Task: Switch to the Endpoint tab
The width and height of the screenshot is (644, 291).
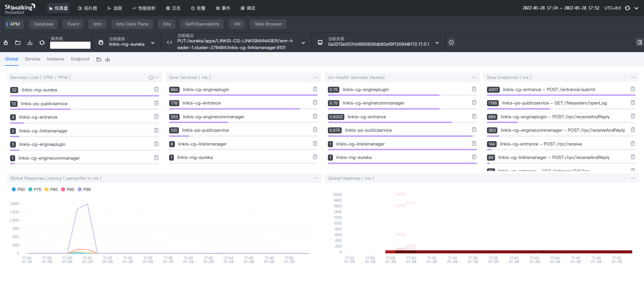Action: pos(80,59)
